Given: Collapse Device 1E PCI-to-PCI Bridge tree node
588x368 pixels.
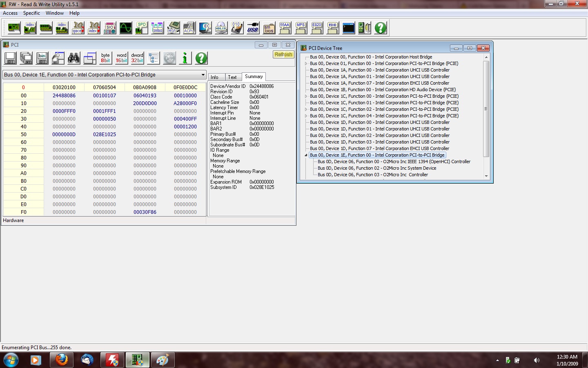Looking at the screenshot, I should (x=306, y=155).
